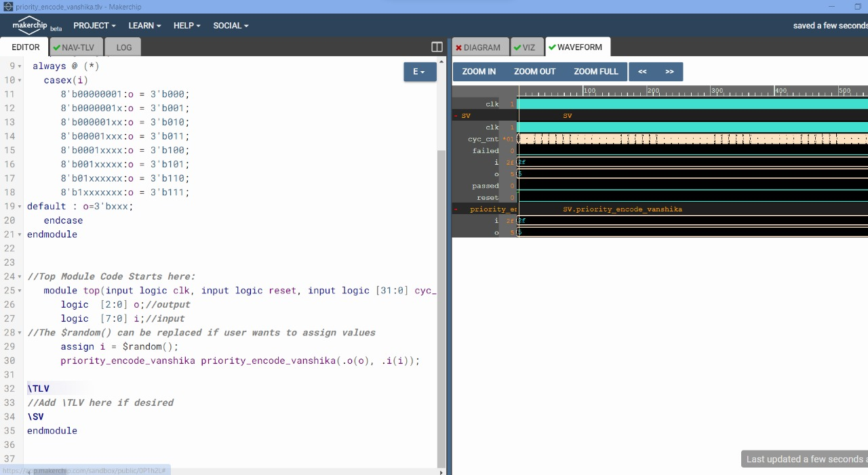868x475 pixels.
Task: Collapse the priority_encode scope signals
Action: (x=456, y=209)
